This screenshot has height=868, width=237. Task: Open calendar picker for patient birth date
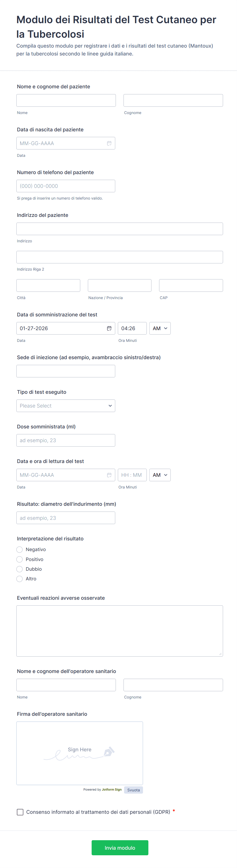pyautogui.click(x=109, y=143)
